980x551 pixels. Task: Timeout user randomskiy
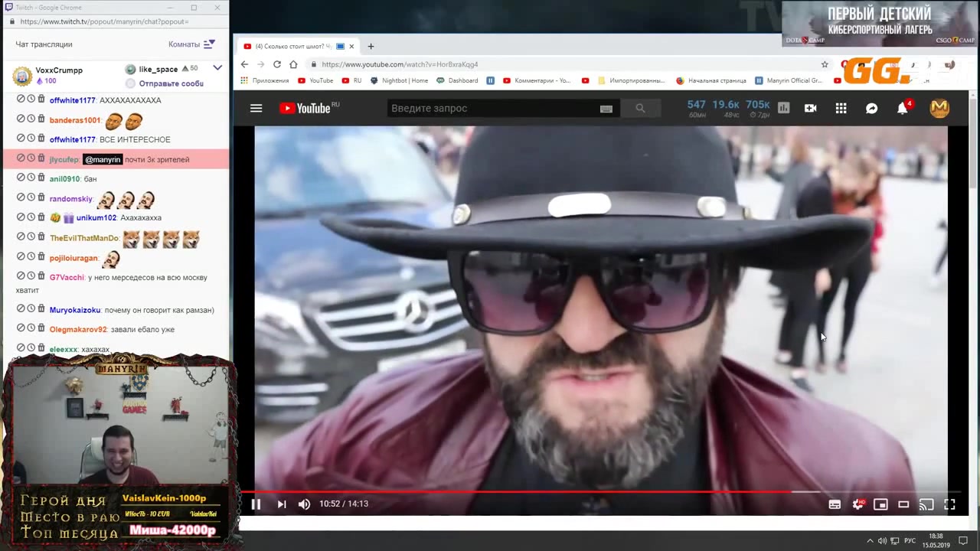click(x=31, y=197)
